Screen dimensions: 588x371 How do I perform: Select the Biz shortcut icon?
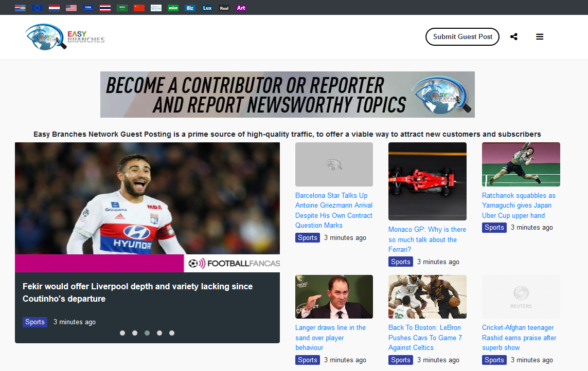coord(190,8)
